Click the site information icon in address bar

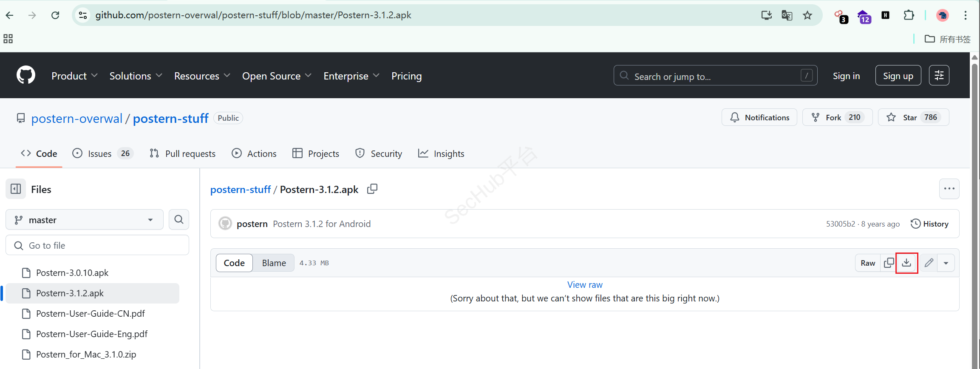[83, 15]
